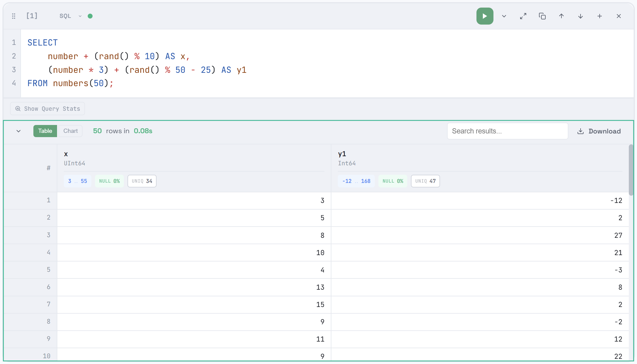637x364 pixels.
Task: Open the run options chevron menu
Action: pos(504,16)
